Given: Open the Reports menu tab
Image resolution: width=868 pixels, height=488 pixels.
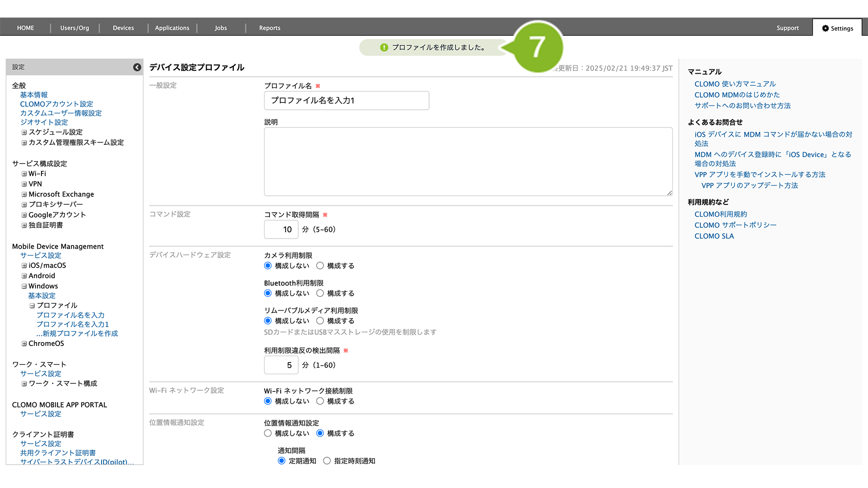Looking at the screenshot, I should (269, 28).
